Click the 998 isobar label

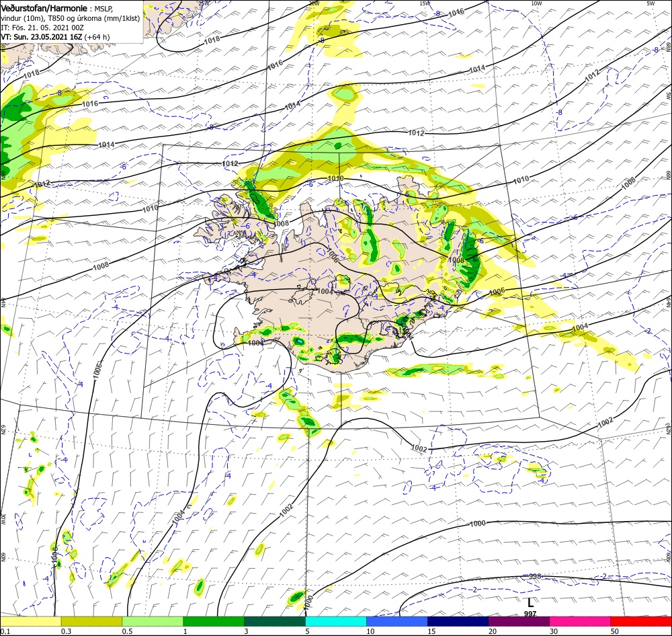pos(536,576)
